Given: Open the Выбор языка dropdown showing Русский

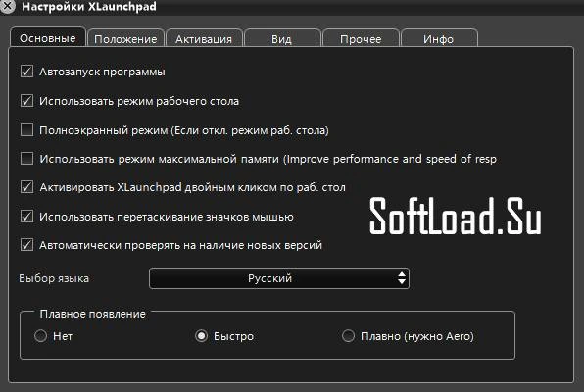Looking at the screenshot, I should [279, 278].
